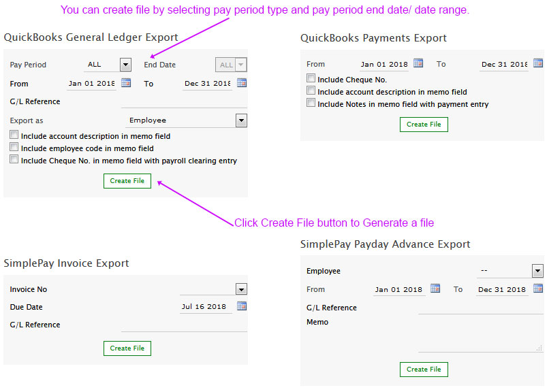The image size is (549, 392).
Task: Click From date field in Payday Advance Export
Action: 399,289
